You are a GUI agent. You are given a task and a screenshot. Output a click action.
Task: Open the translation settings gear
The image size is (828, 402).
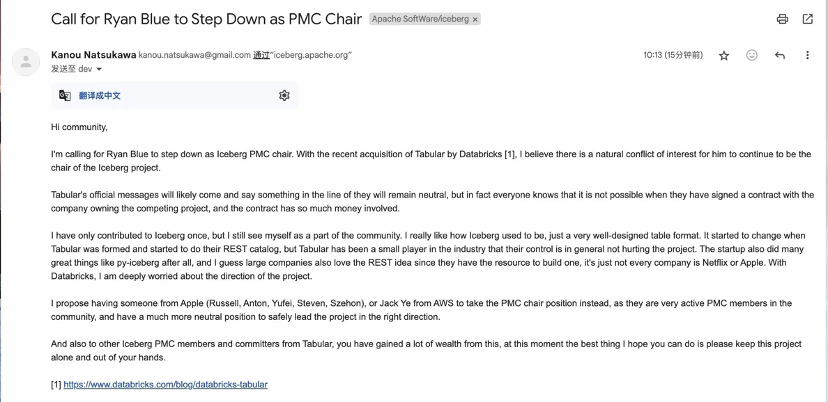284,95
